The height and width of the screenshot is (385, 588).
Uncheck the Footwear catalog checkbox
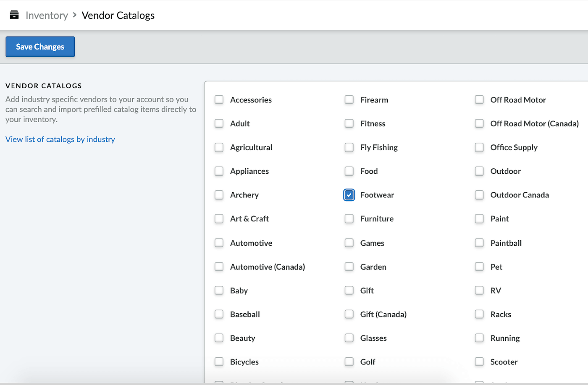coord(349,195)
